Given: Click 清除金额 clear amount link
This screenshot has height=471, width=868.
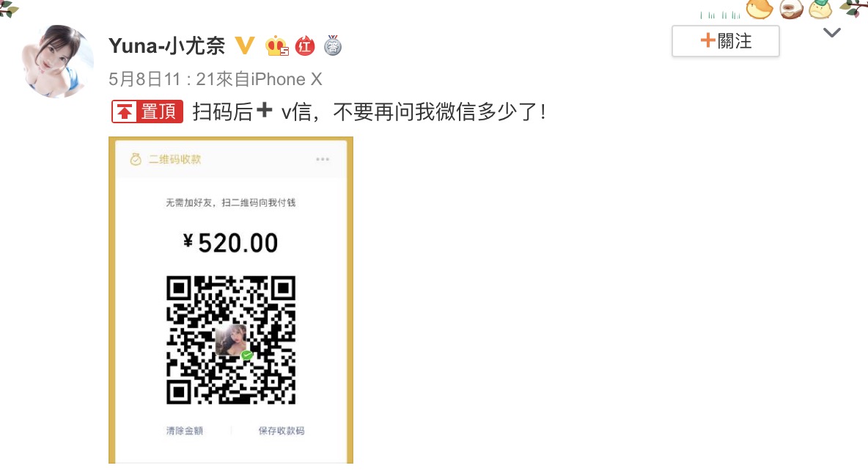Looking at the screenshot, I should click(x=184, y=431).
